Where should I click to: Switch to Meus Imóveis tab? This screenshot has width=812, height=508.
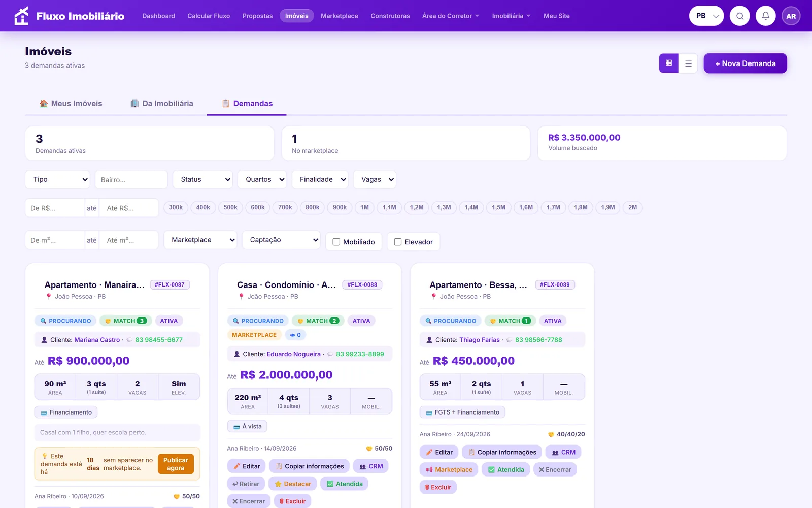pyautogui.click(x=71, y=104)
